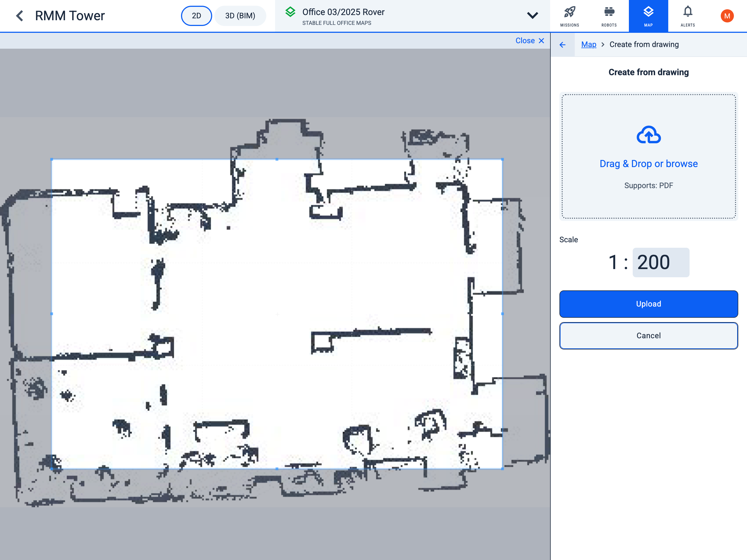
Task: Follow the Map breadcrumb link
Action: point(589,45)
